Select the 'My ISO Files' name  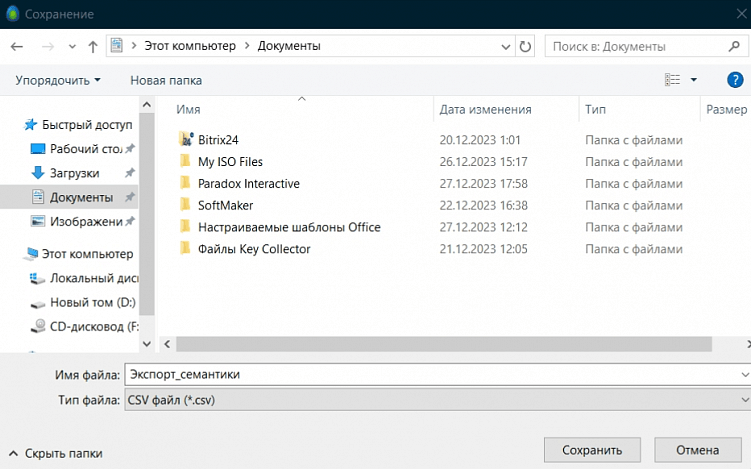230,162
